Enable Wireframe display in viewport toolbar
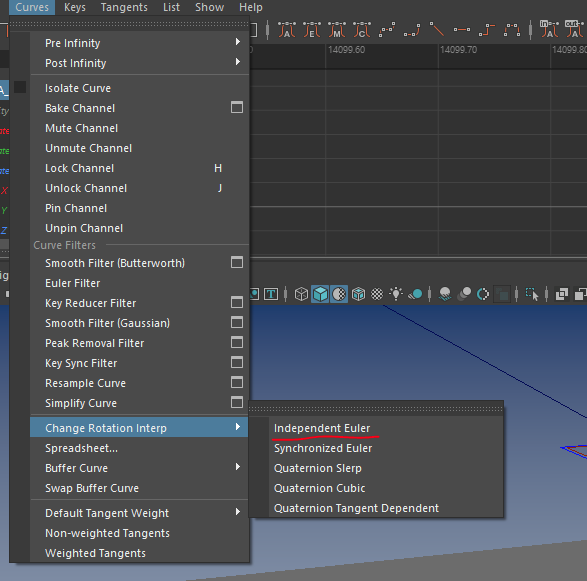This screenshot has width=587, height=581. [x=301, y=294]
